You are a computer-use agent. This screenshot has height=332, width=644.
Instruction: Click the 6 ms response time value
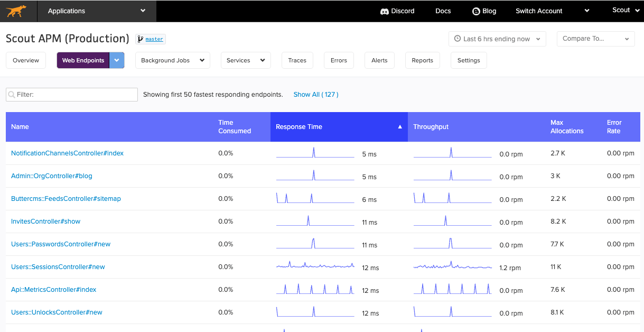369,200
